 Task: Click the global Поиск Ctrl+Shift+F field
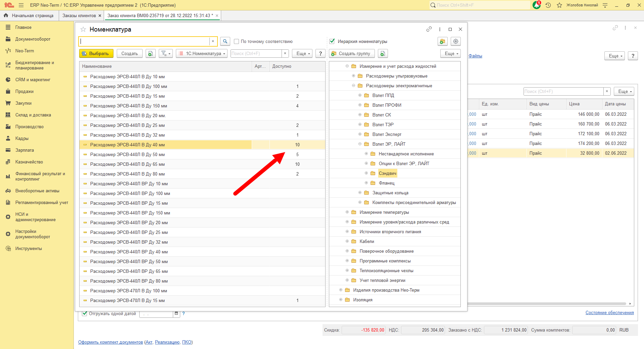tap(480, 5)
